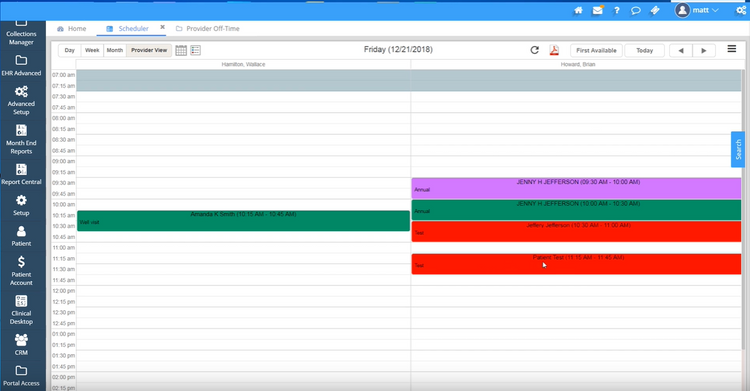Viewport: 750px width, 391px height.
Task: Open Portal Access folder in sidebar
Action: 21,376
